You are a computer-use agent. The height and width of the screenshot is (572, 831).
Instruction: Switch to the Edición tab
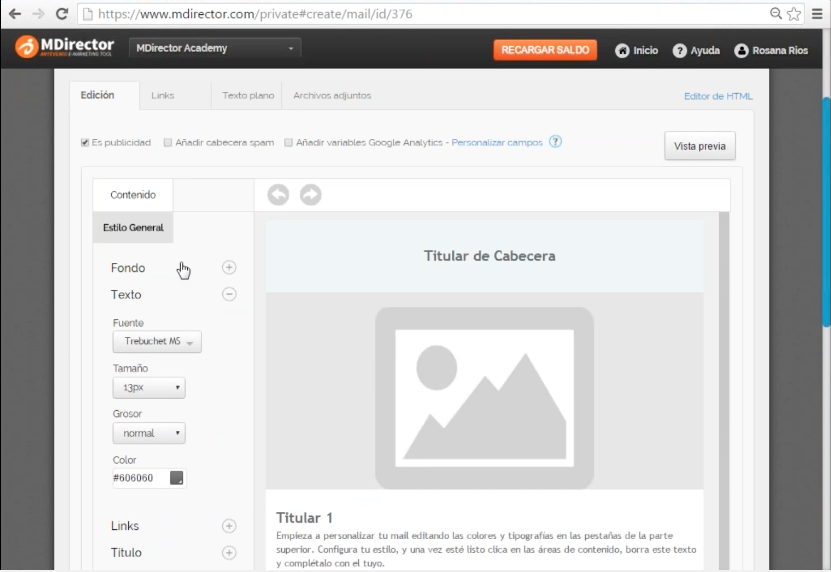pyautogui.click(x=104, y=95)
